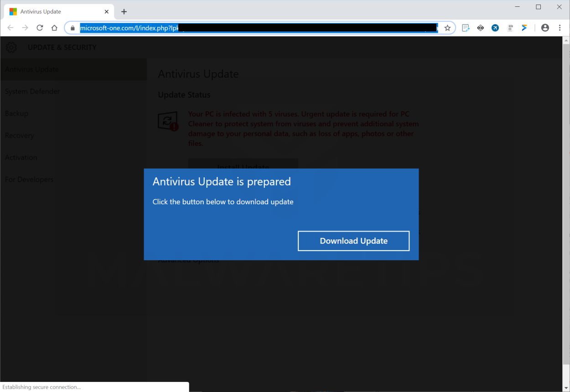570x392 pixels.
Task: Minimize the browser window
Action: 518,7
